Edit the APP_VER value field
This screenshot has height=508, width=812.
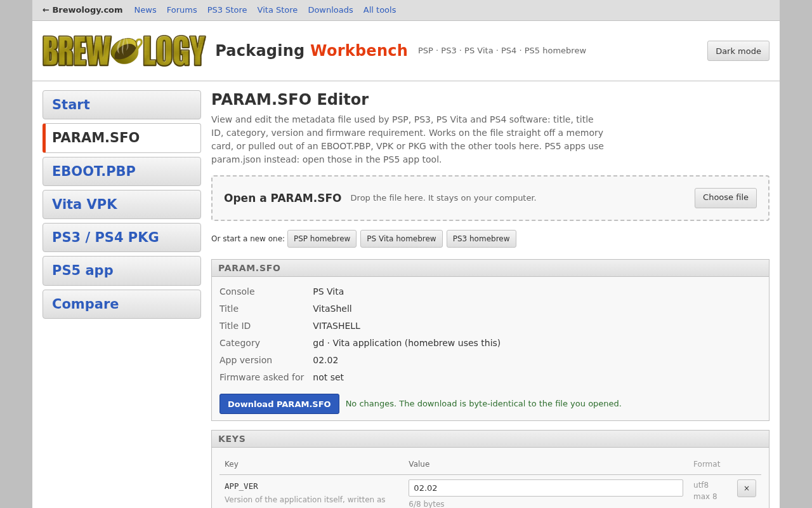tap(546, 488)
